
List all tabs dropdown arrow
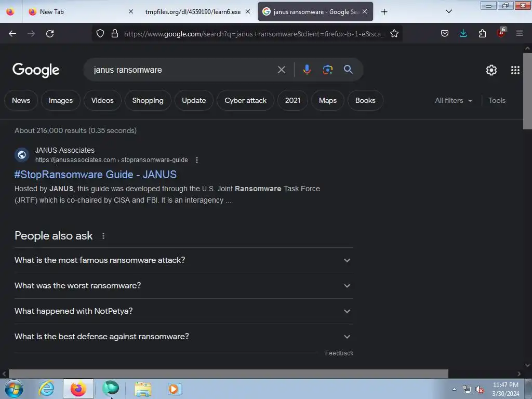448,11
